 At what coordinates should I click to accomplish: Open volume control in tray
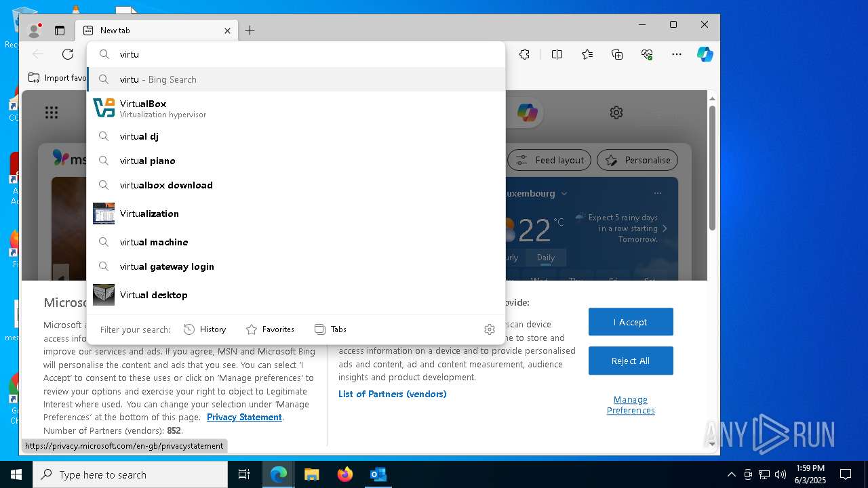coord(780,474)
